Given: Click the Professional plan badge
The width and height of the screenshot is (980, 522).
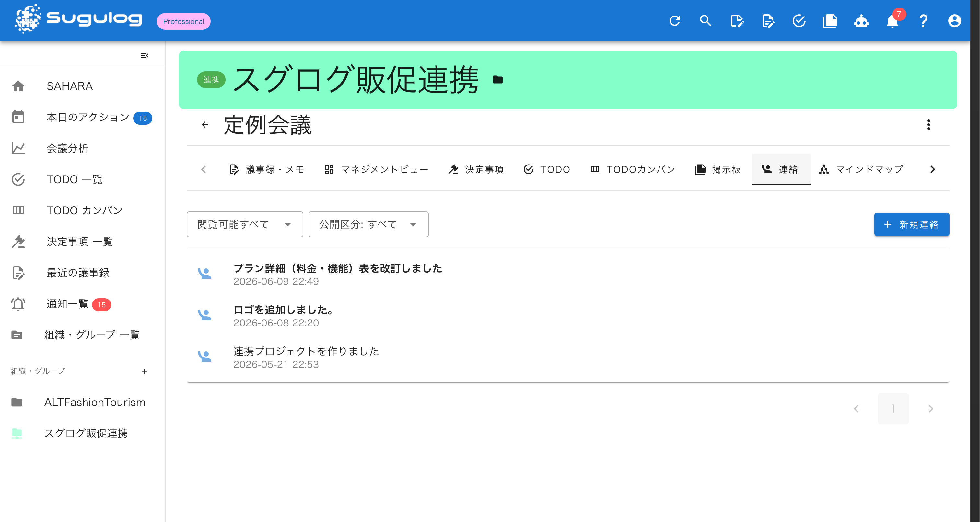Looking at the screenshot, I should click(184, 21).
